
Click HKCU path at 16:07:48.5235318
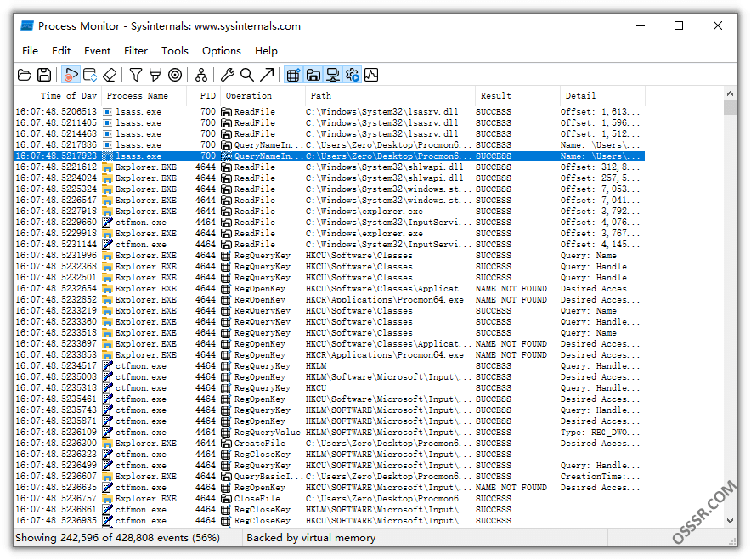[x=316, y=388]
